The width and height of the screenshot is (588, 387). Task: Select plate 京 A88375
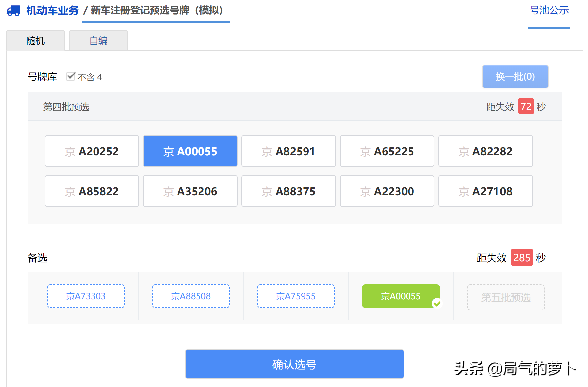point(289,191)
